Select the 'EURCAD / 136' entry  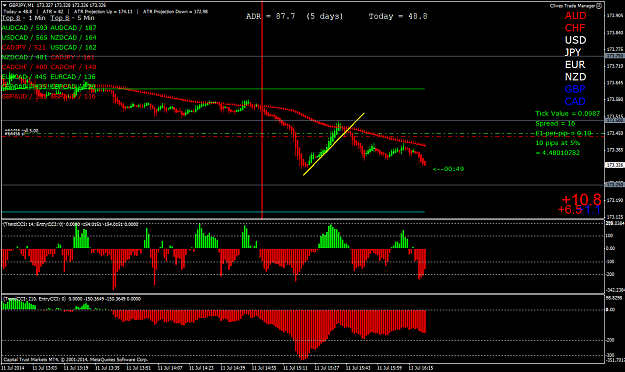coord(73,77)
